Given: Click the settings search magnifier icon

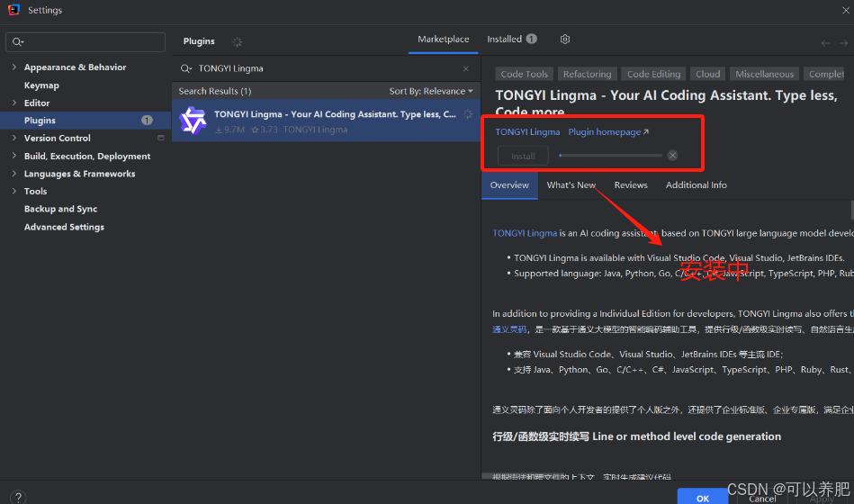Looking at the screenshot, I should 17,42.
